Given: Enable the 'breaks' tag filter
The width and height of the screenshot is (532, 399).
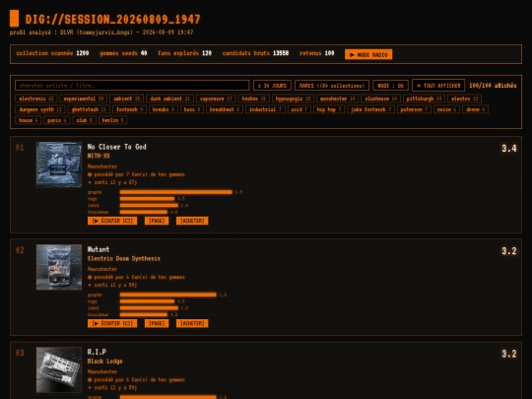Looking at the screenshot, I should click(x=164, y=109).
